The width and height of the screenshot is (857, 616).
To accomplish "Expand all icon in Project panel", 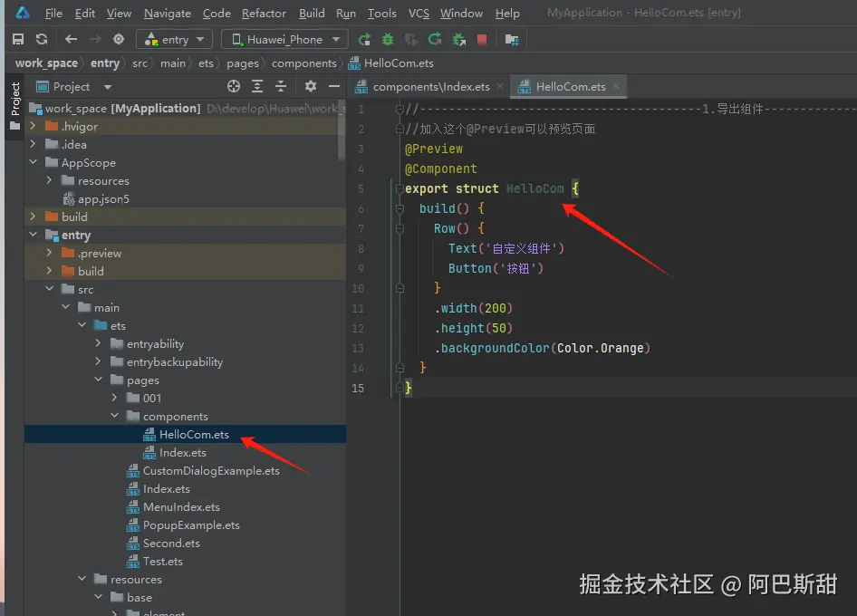I will click(257, 86).
